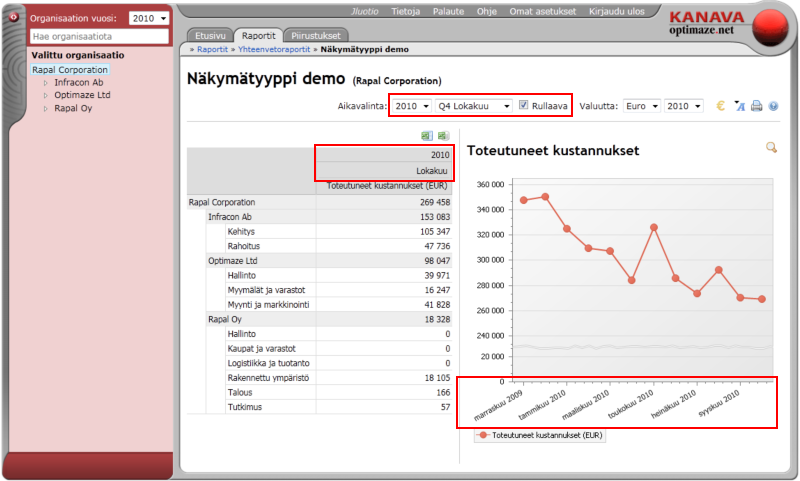This screenshot has width=800, height=481.
Task: Switch to the Etusivu tab
Action: coord(210,34)
